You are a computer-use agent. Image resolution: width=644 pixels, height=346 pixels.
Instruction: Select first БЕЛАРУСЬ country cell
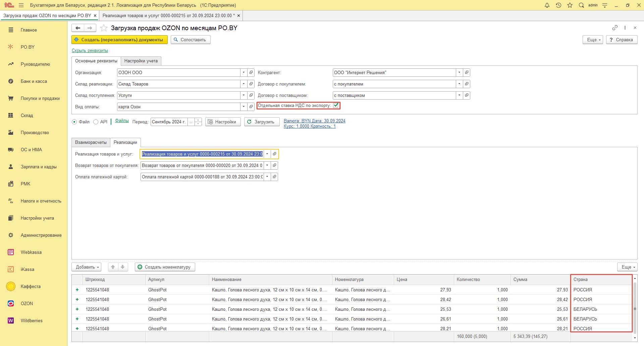(x=601, y=309)
